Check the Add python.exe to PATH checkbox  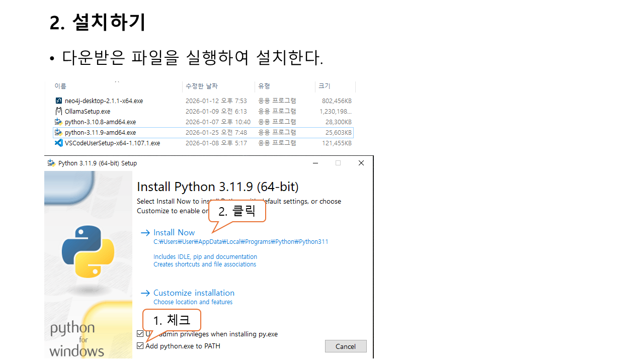140,346
